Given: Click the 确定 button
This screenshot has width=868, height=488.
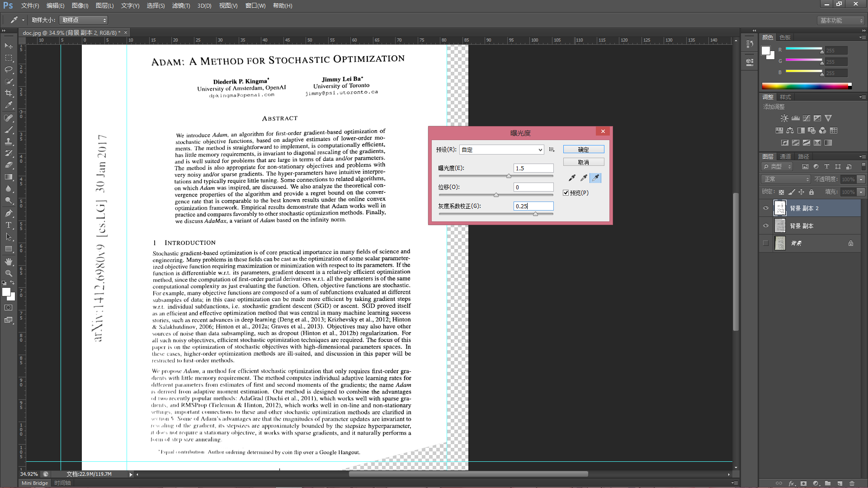Looking at the screenshot, I should (584, 150).
